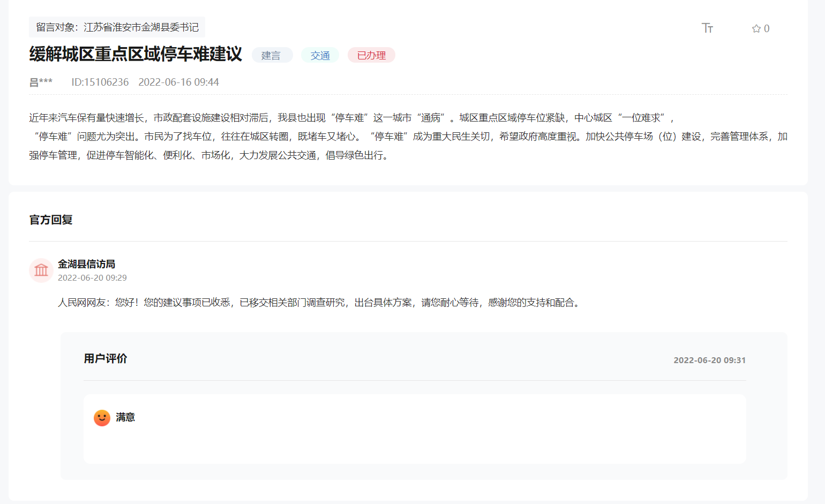The height and width of the screenshot is (504, 825).
Task: Click the 官方回复 section heading
Action: tap(51, 220)
